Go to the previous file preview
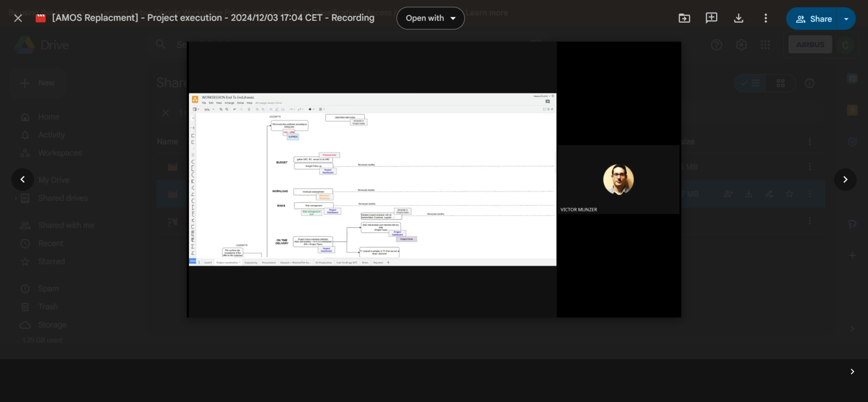 [22, 179]
